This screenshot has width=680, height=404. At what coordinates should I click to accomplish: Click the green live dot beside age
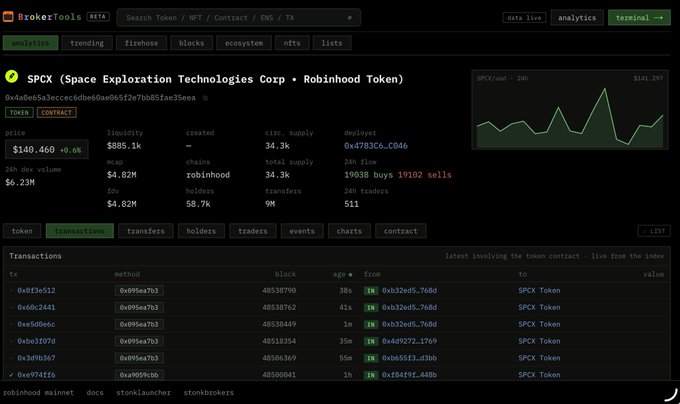point(350,274)
